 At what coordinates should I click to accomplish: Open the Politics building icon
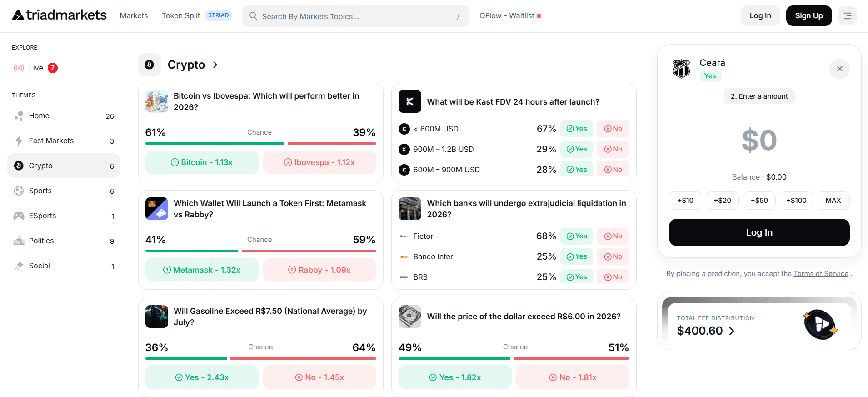(x=19, y=241)
